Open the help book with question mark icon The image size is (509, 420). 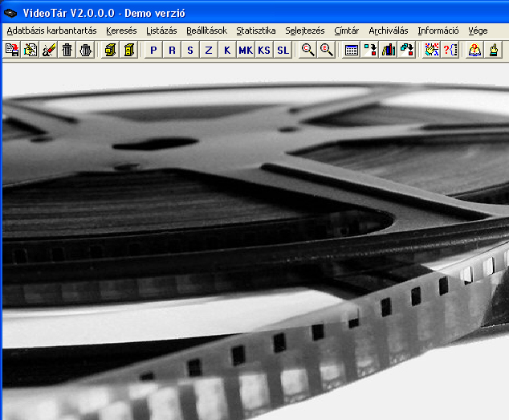point(474,50)
